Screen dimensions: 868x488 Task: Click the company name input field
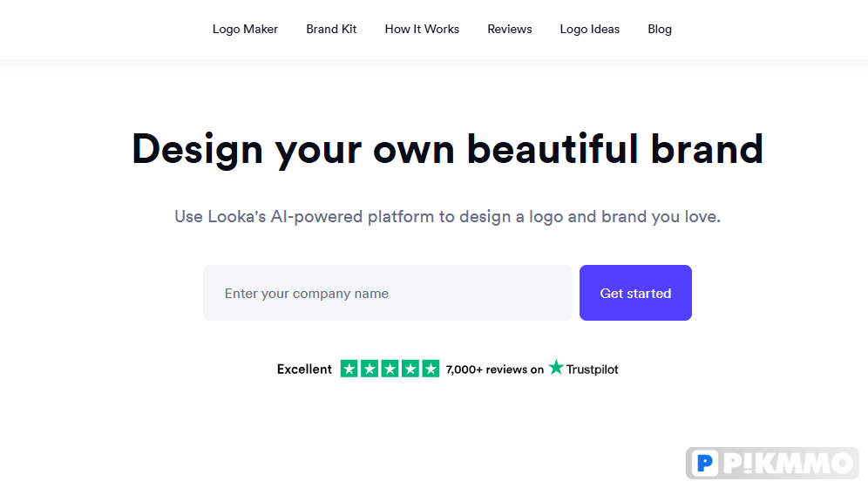388,293
